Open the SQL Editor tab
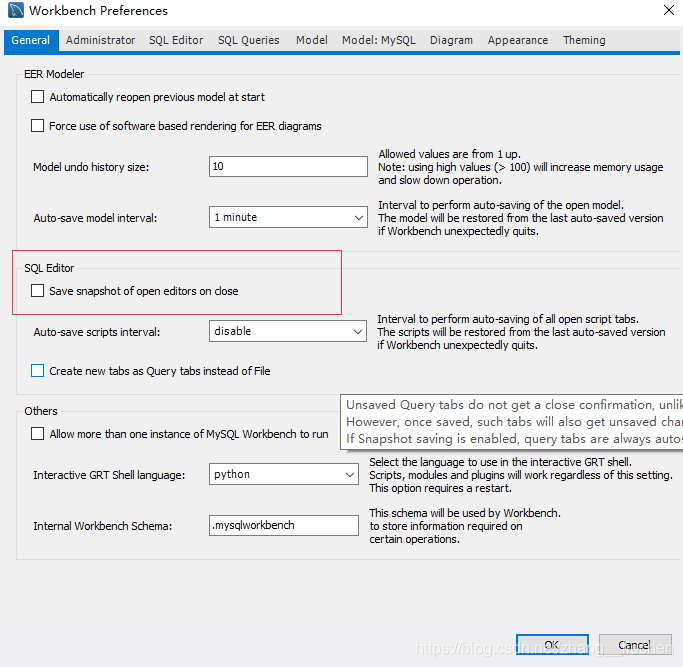 coord(176,40)
